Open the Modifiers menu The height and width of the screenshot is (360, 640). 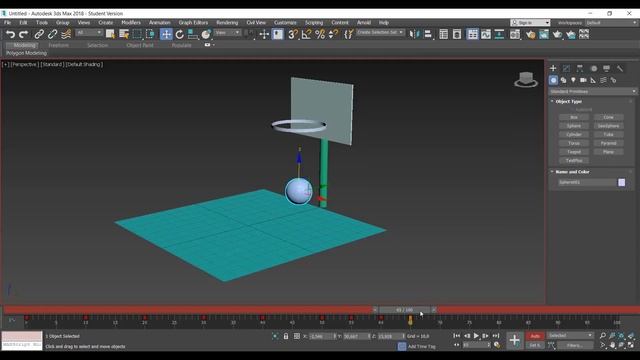(x=131, y=23)
